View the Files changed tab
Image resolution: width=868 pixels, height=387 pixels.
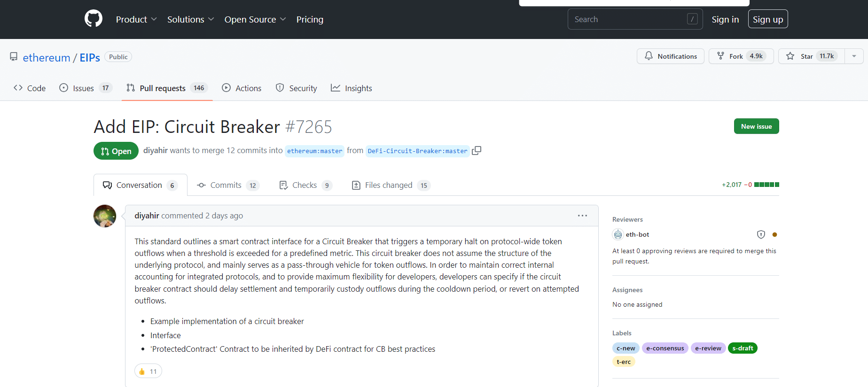[391, 185]
